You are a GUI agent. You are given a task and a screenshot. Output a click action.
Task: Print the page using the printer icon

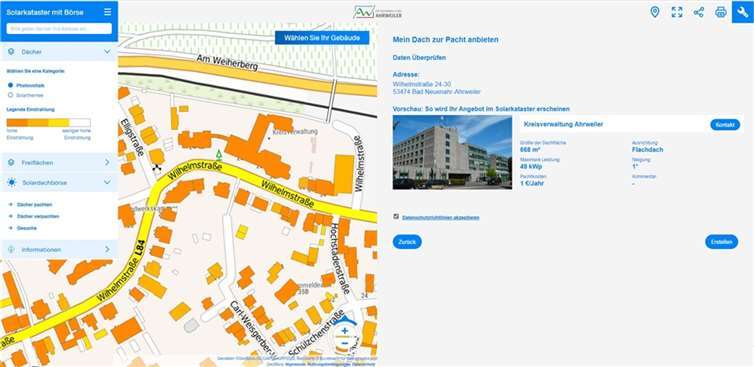pyautogui.click(x=721, y=12)
